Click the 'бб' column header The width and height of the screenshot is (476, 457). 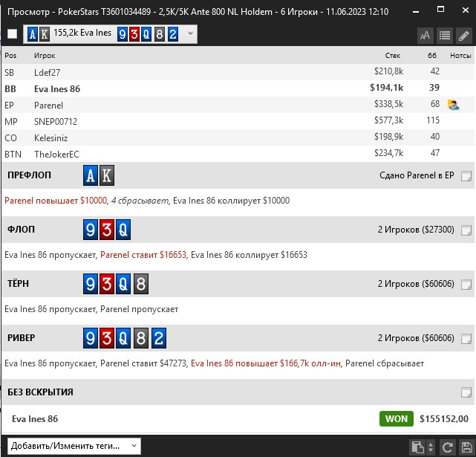[x=432, y=56]
